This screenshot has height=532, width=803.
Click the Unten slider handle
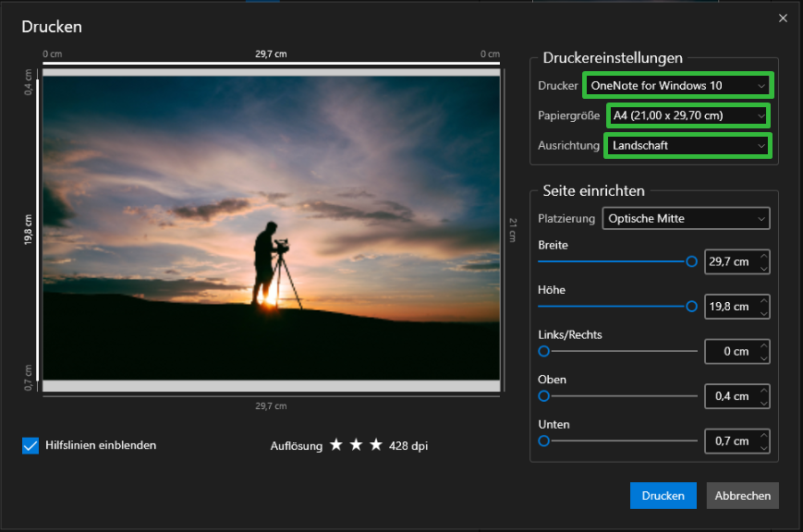coord(544,441)
